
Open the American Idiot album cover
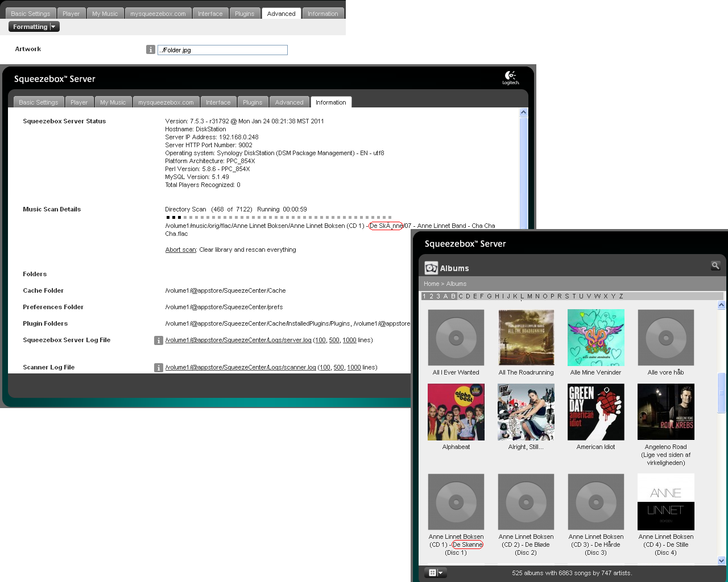tap(595, 412)
